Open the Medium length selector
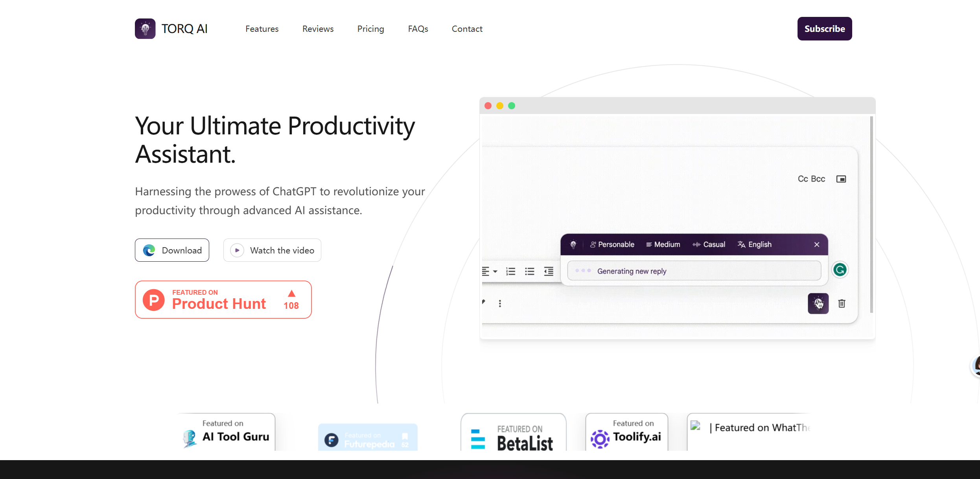The width and height of the screenshot is (980, 479). pos(663,244)
